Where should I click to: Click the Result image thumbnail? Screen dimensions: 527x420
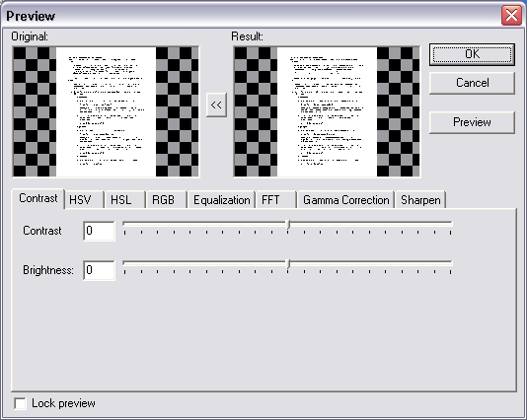point(327,111)
